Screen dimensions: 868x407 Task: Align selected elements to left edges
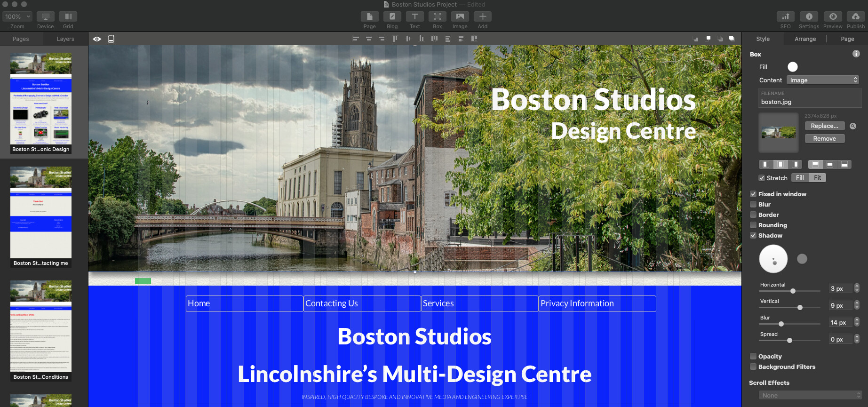click(356, 39)
